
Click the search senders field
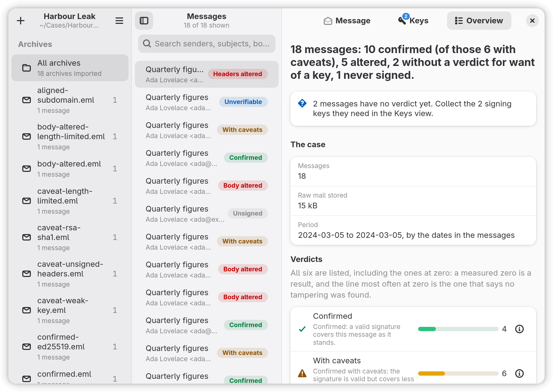click(207, 44)
